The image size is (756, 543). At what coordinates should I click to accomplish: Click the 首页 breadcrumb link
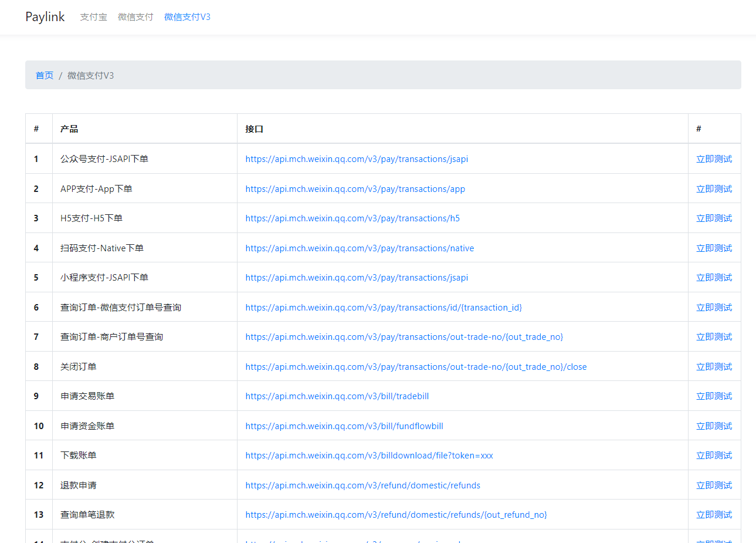pyautogui.click(x=45, y=75)
